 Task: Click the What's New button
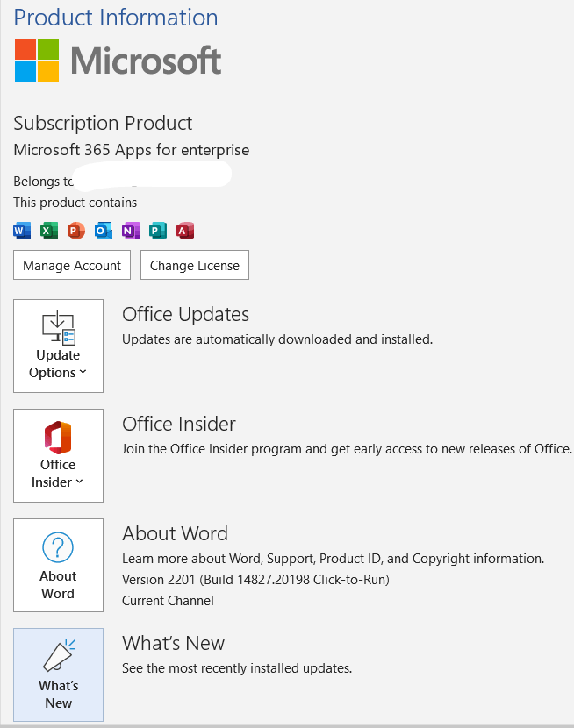[59, 674]
